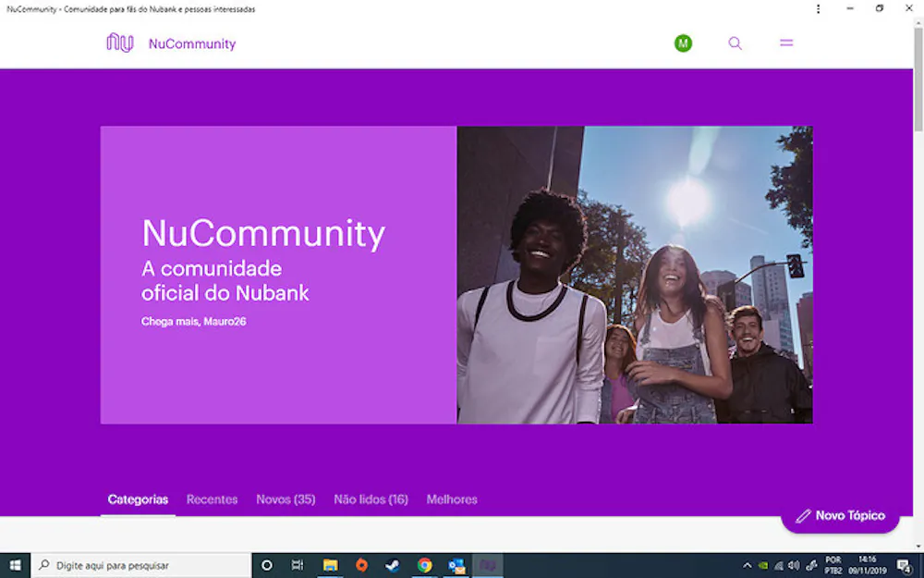Open the POR PTB2 language indicator

click(833, 565)
